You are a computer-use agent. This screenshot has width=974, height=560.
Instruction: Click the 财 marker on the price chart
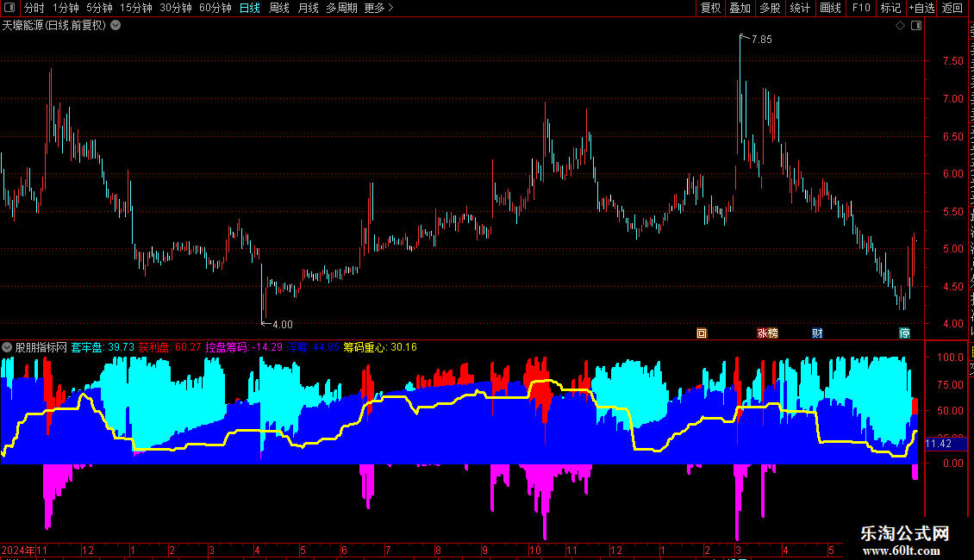(x=817, y=333)
